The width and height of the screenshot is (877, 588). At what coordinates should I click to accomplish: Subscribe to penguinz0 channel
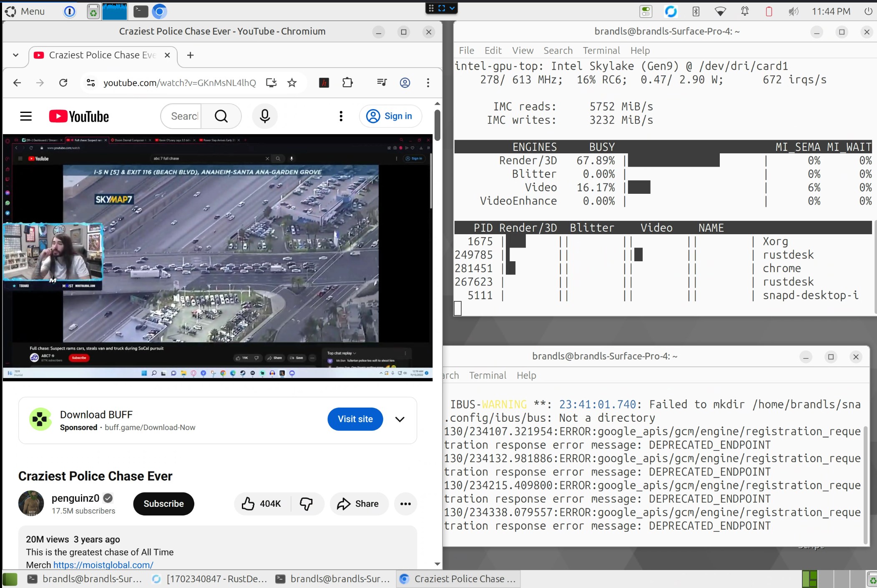[163, 503]
